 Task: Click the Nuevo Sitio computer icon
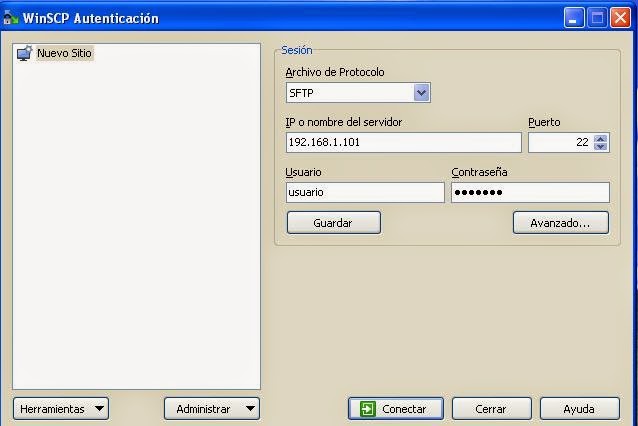pos(24,53)
